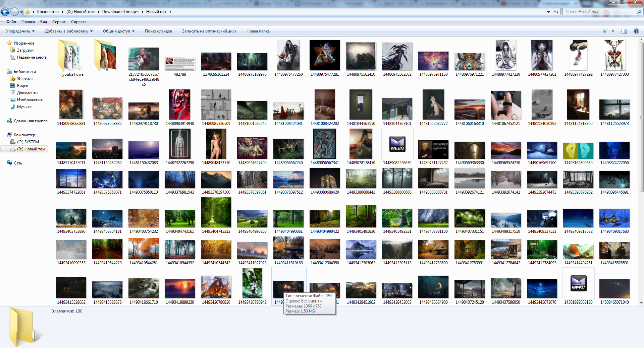Open the view options dropdown arrow
Viewport: 644px width, 348px height.
[x=613, y=31]
